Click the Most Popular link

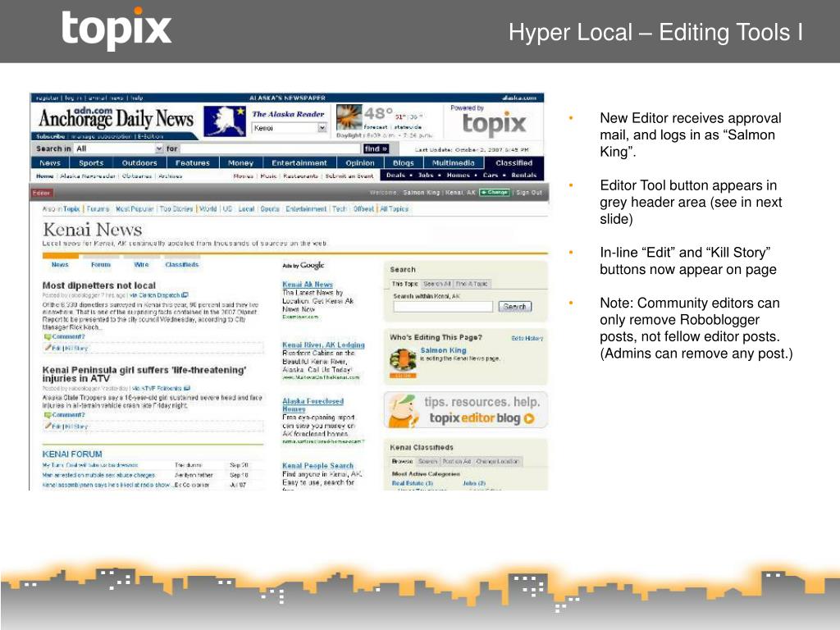135,209
